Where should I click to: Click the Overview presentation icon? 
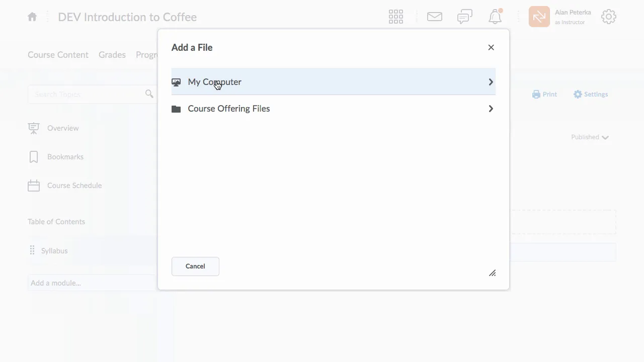(x=34, y=128)
